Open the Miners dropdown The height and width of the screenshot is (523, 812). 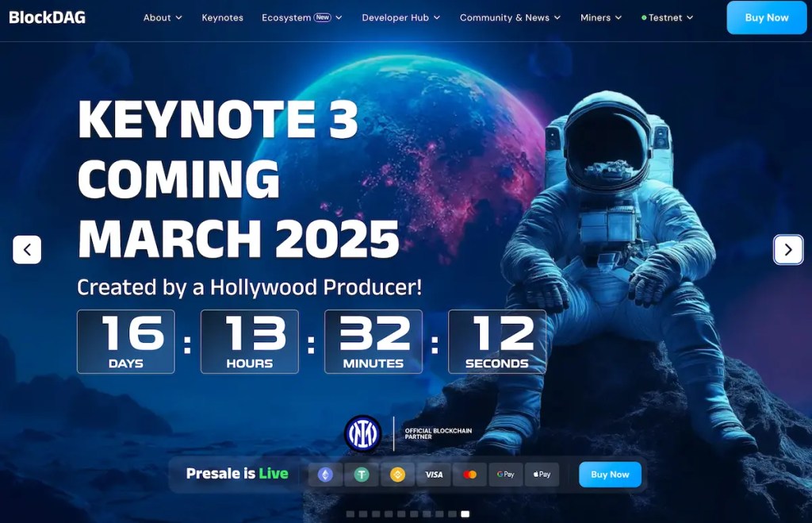(601, 17)
